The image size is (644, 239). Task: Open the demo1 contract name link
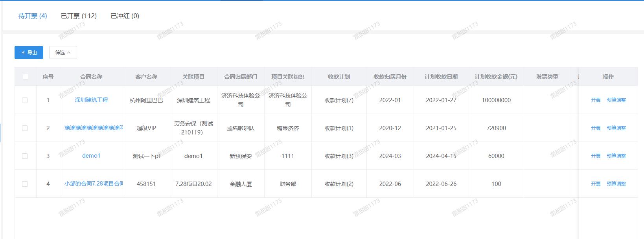click(91, 156)
